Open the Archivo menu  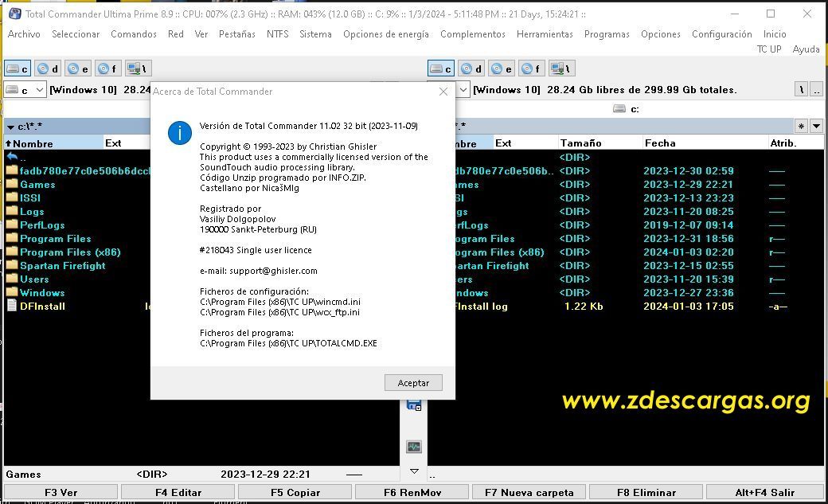pos(24,33)
